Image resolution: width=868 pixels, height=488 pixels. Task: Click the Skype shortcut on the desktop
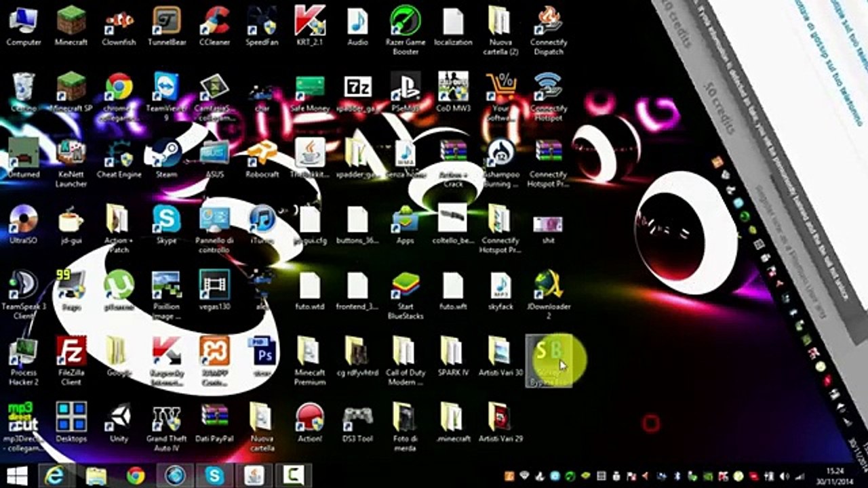(166, 224)
